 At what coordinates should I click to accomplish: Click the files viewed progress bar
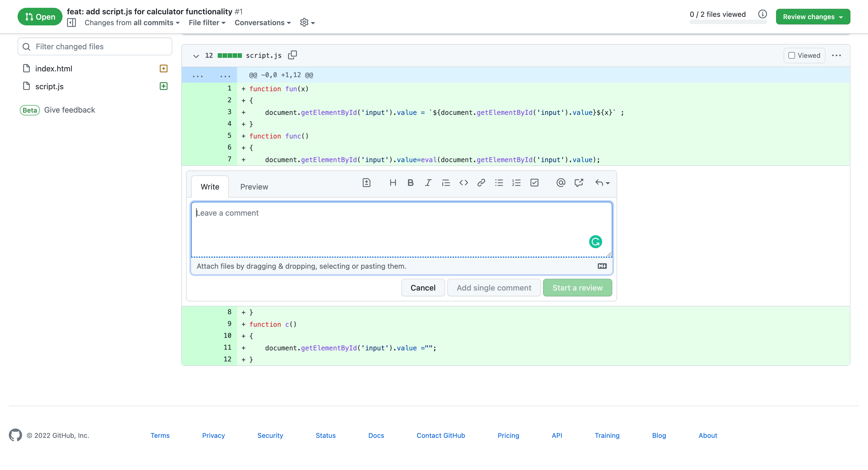pos(728,22)
